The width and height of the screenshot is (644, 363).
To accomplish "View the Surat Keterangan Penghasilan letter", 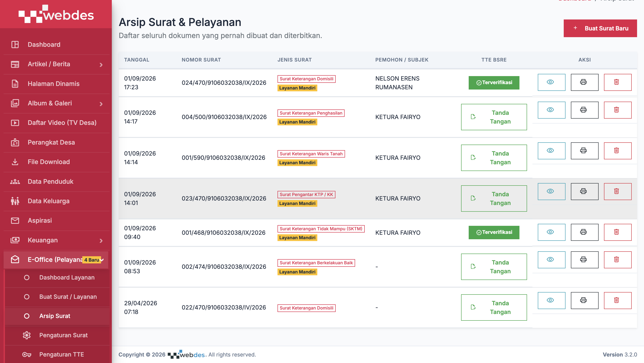I will 551,110.
